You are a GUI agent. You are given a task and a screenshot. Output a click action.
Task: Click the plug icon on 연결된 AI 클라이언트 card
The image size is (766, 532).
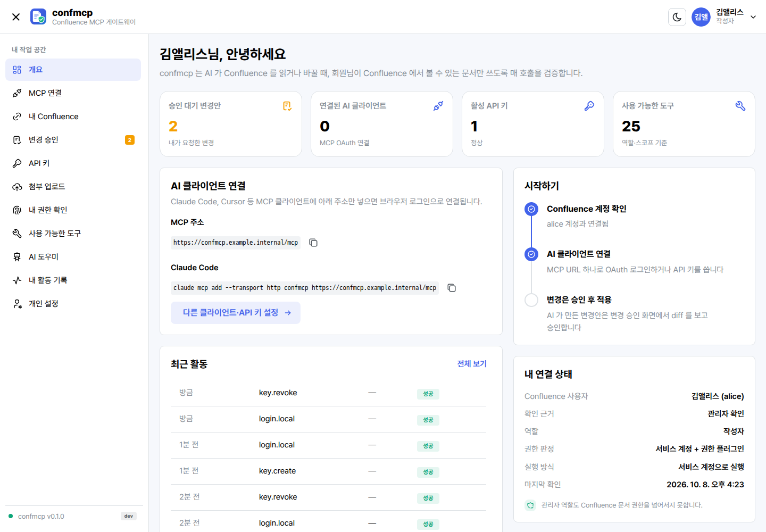[x=438, y=106]
